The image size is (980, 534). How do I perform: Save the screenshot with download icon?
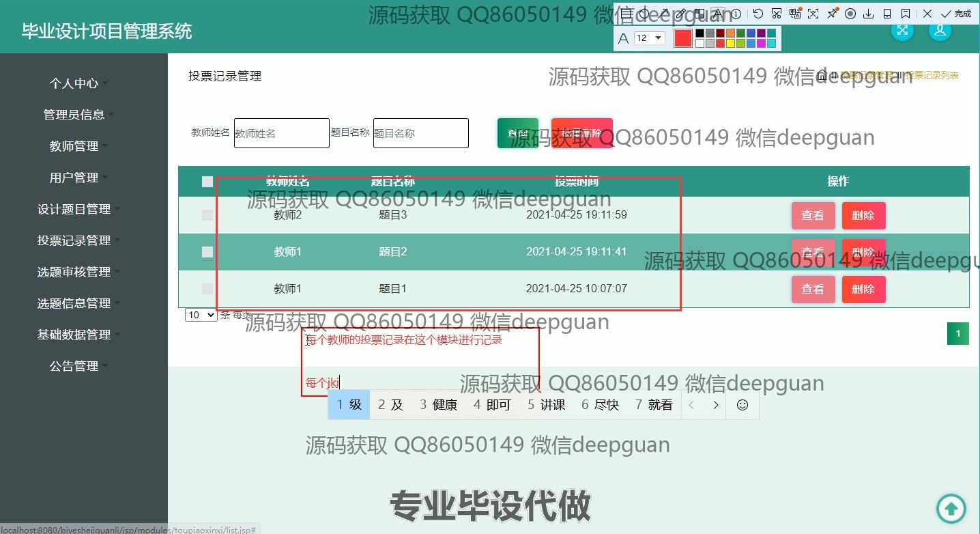[x=869, y=14]
